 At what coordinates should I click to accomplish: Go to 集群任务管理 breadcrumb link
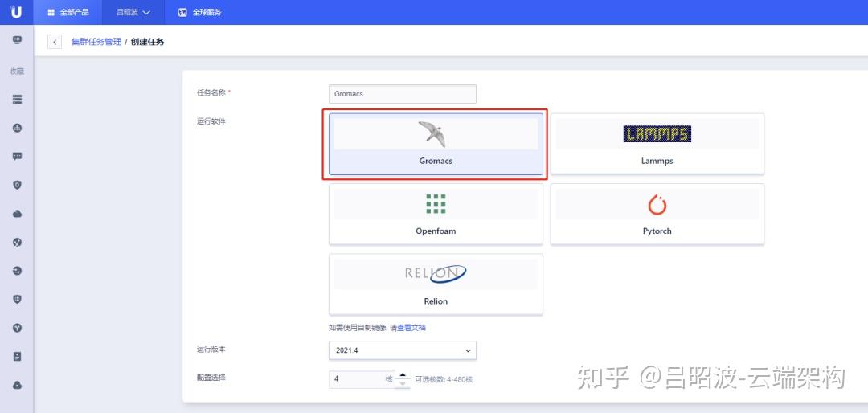96,42
